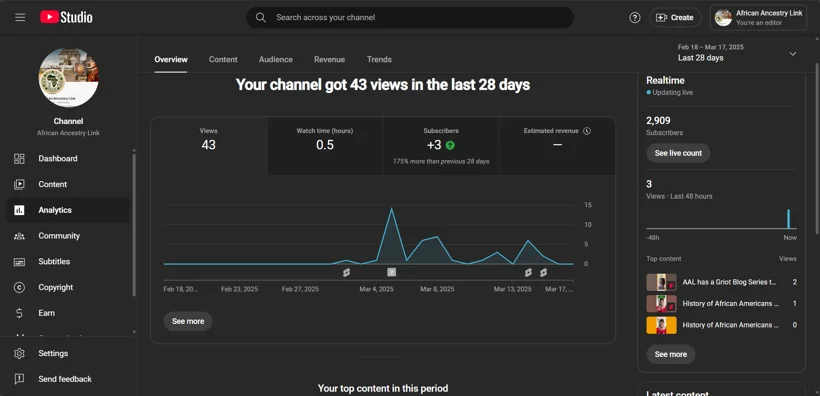
Task: Open the Copyright section
Action: point(68,287)
